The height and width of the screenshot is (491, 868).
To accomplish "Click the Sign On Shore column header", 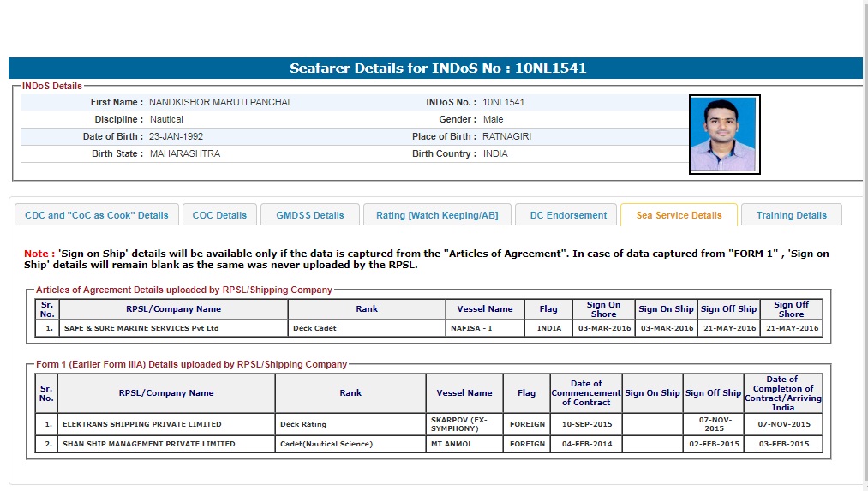I will [603, 309].
